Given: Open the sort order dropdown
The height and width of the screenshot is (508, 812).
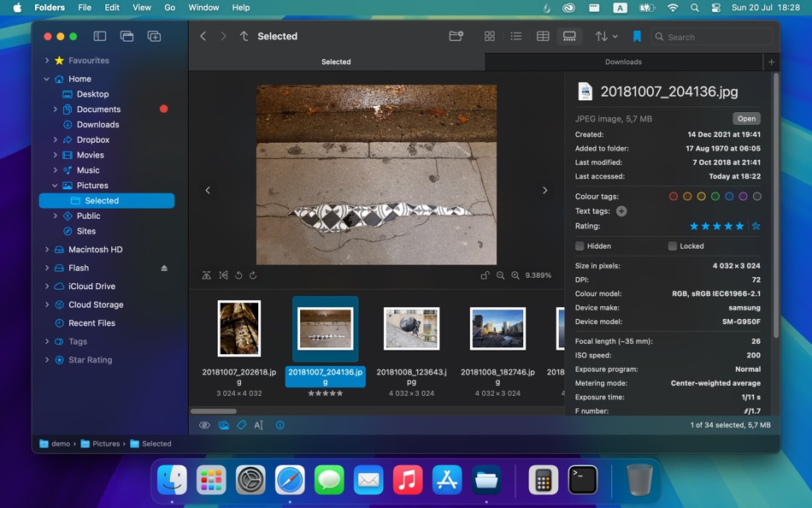Looking at the screenshot, I should point(603,36).
